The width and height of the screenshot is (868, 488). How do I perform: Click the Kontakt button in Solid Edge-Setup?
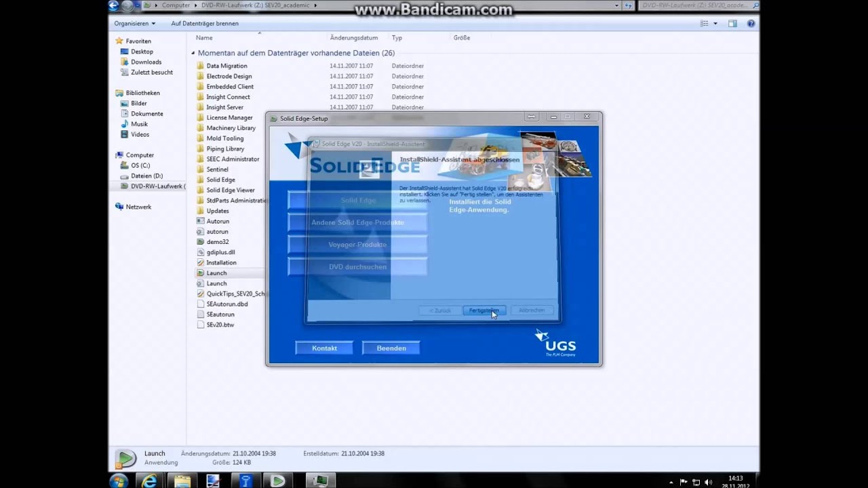pyautogui.click(x=324, y=348)
